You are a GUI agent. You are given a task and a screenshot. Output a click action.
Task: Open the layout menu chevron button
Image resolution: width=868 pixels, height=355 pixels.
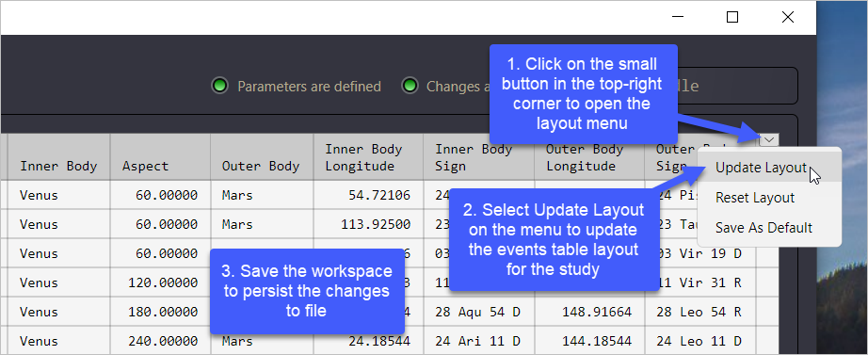[x=769, y=139]
